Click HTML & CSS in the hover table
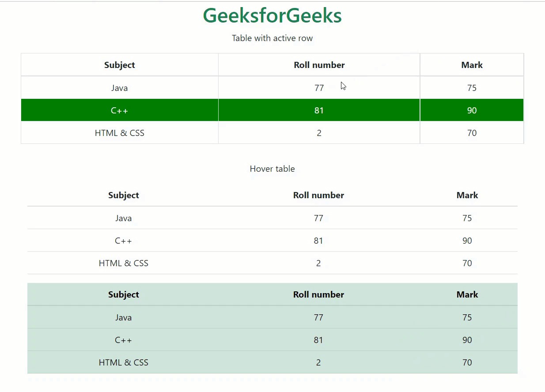The height and width of the screenshot is (392, 545). tap(124, 263)
